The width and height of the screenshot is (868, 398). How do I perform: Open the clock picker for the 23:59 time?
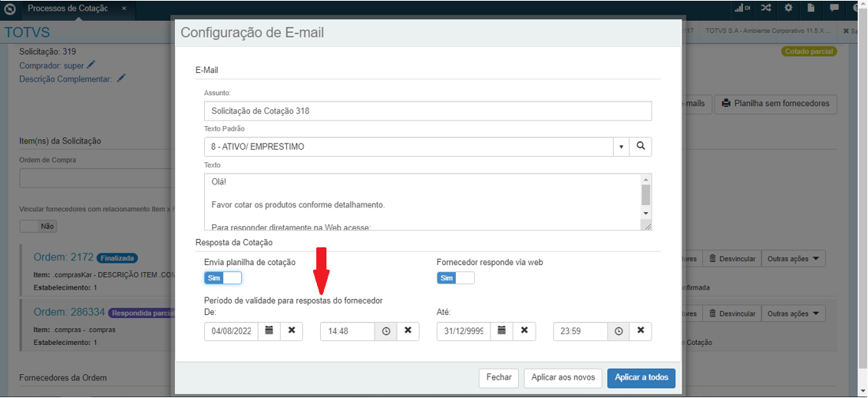point(619,331)
